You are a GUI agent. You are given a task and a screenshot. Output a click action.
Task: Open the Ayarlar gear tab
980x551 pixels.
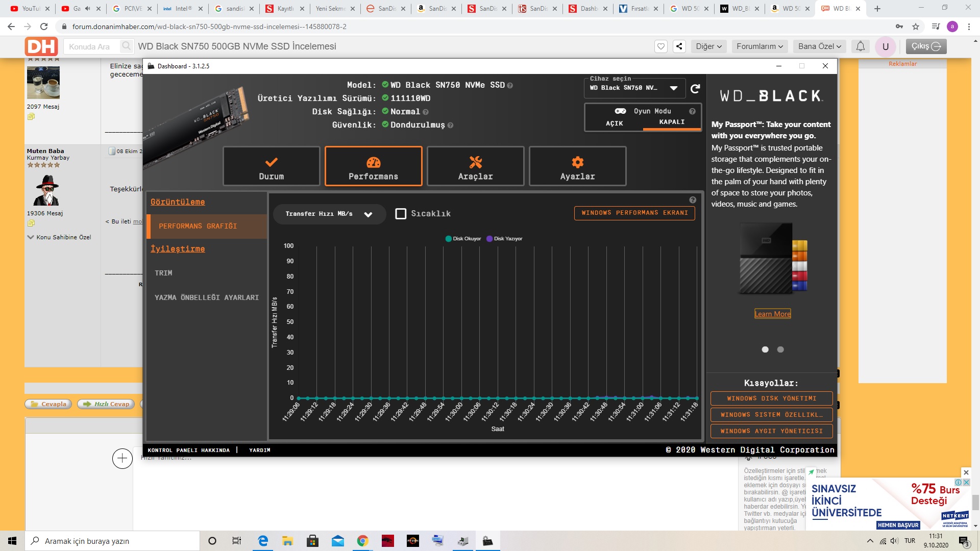pos(577,166)
